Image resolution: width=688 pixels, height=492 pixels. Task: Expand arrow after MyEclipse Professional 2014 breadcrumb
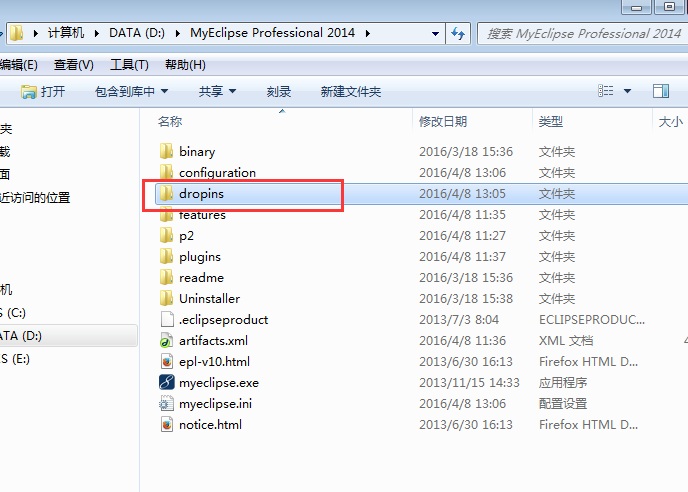[368, 33]
